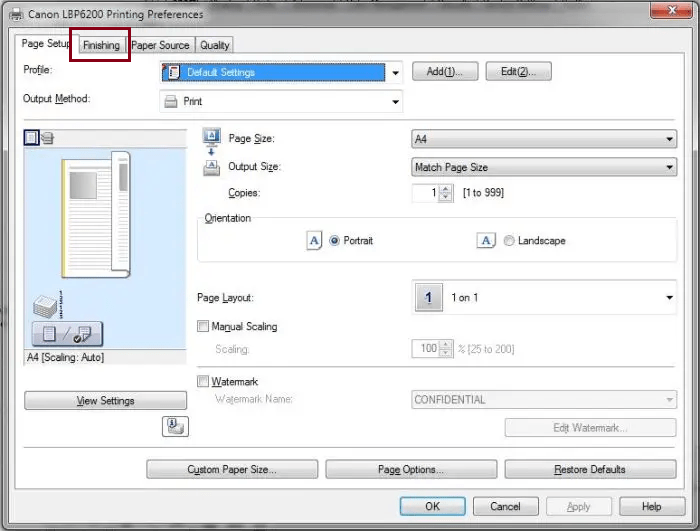
Task: Click the printer preview icon above preview
Action: (47, 138)
